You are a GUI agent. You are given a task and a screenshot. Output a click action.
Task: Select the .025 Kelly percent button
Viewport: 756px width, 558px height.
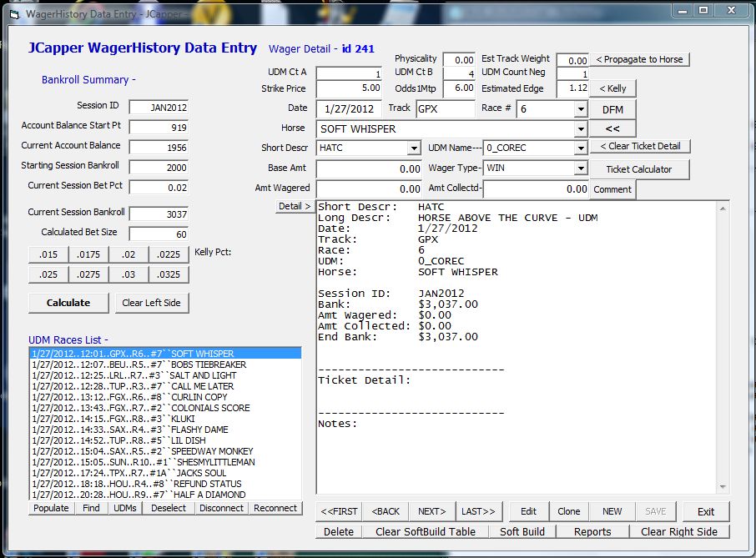point(48,274)
